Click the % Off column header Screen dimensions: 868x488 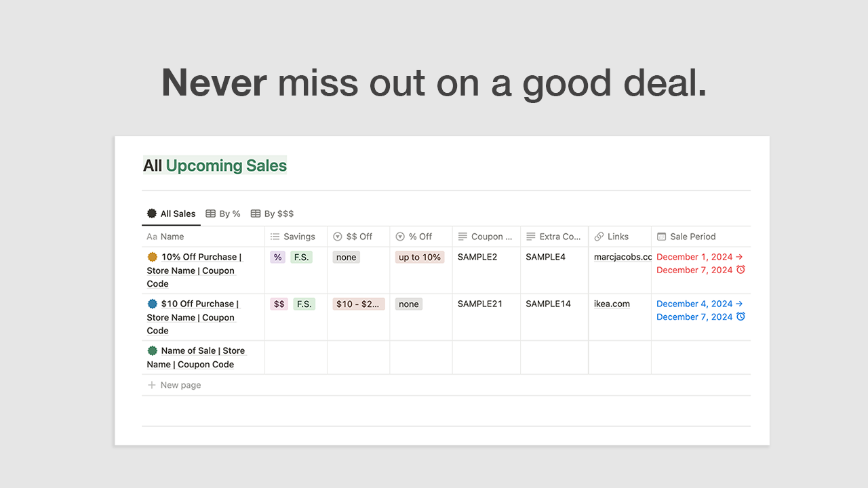click(x=420, y=237)
